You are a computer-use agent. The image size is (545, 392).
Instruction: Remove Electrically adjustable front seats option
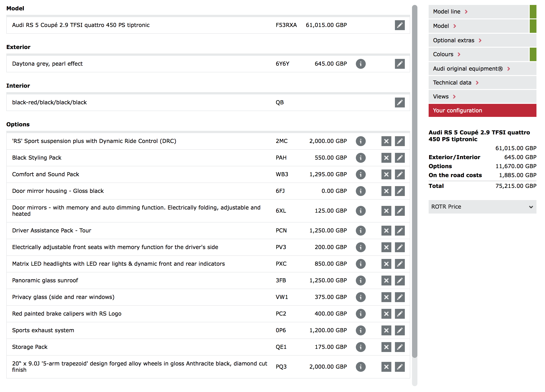[386, 247]
